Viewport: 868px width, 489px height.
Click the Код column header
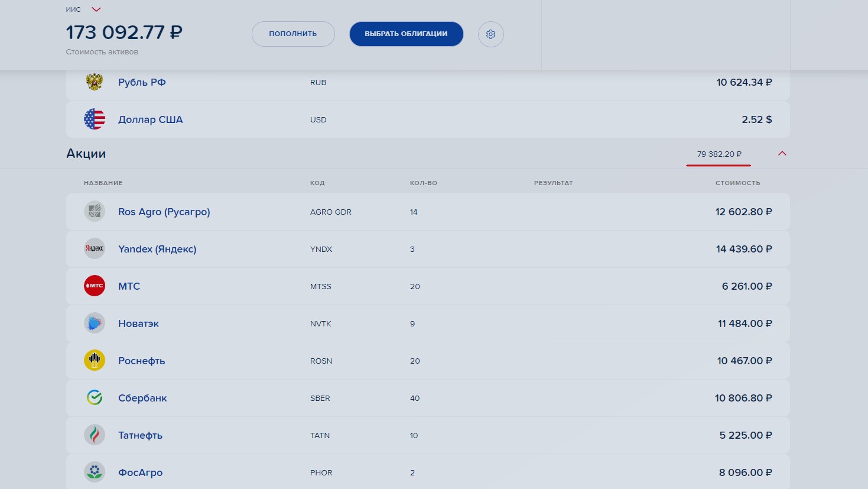317,183
